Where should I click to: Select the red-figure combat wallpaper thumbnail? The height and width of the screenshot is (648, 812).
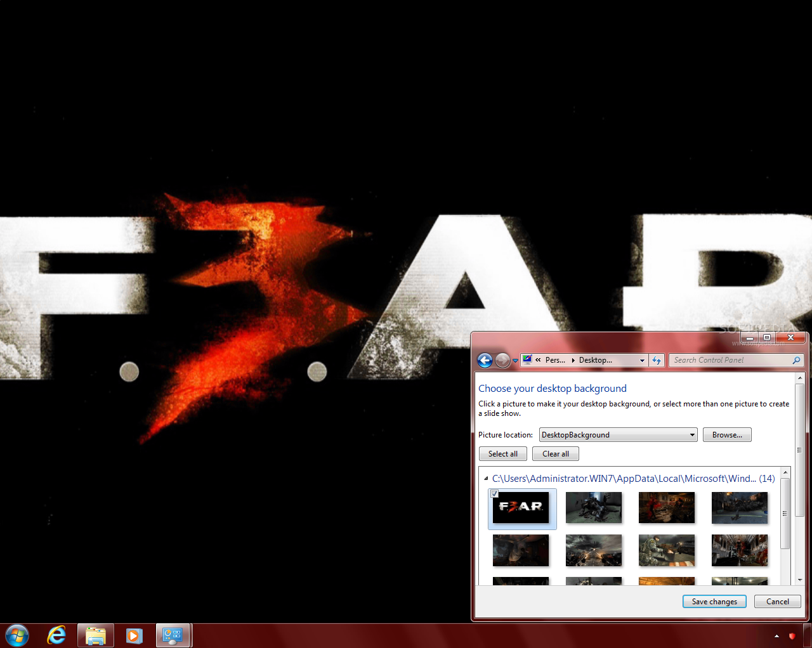point(667,508)
